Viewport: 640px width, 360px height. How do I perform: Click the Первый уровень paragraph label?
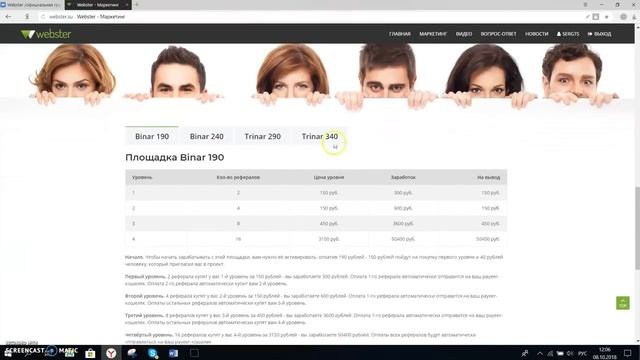tap(145, 276)
